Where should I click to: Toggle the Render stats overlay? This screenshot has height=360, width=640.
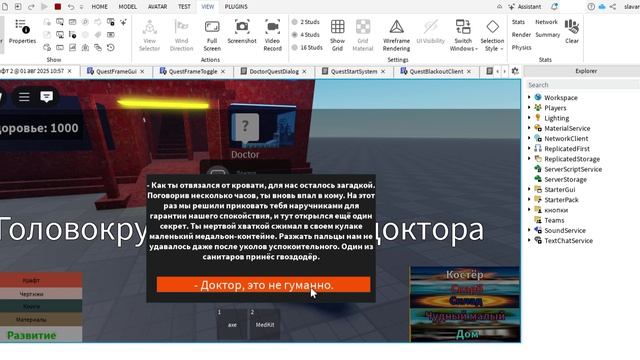(521, 35)
